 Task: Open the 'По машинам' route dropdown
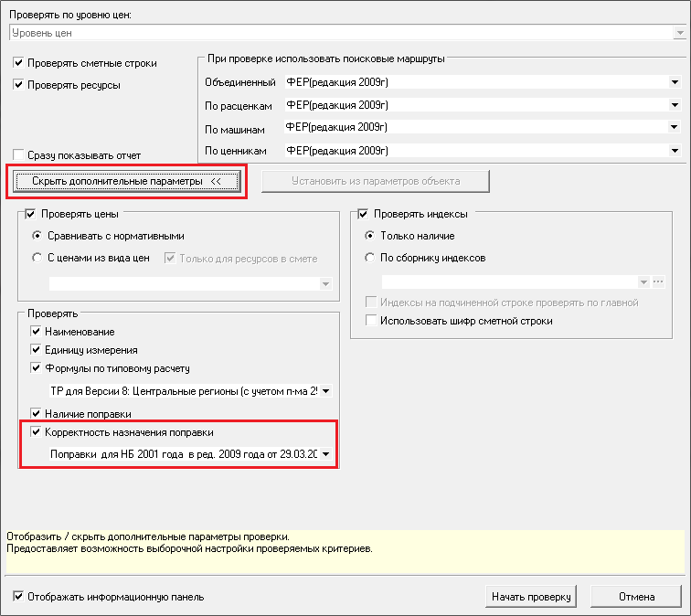pyautogui.click(x=675, y=128)
